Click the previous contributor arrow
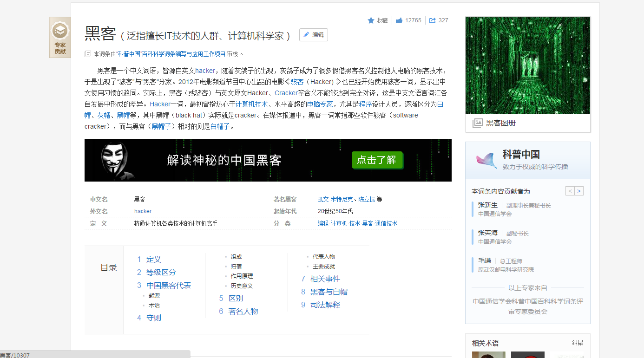Image resolution: width=644 pixels, height=358 pixels. (x=570, y=191)
